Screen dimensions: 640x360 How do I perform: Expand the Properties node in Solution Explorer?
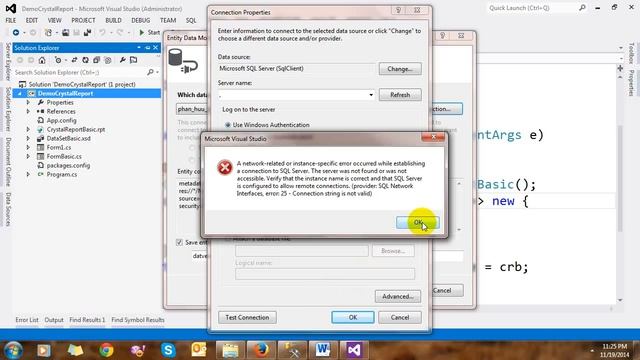[x=28, y=102]
